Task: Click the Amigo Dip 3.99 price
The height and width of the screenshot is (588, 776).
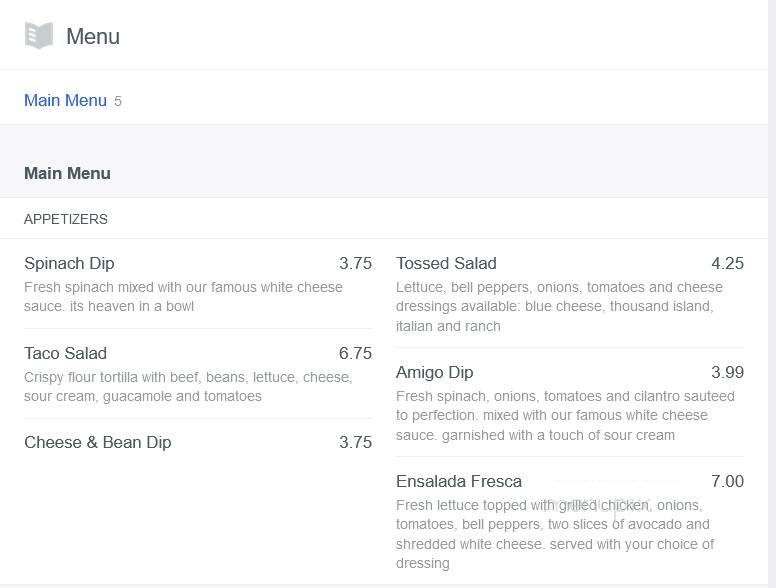Action: 728,372
